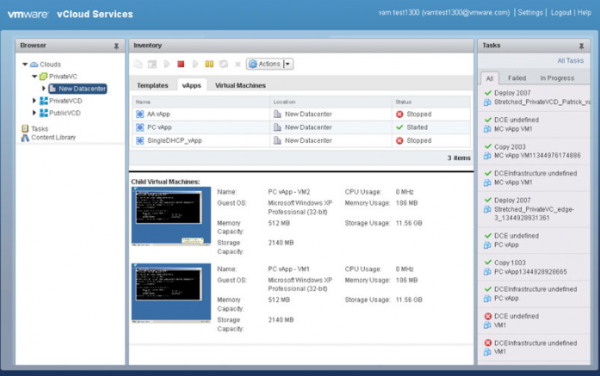Open the Virtual Machines tab

(240, 85)
